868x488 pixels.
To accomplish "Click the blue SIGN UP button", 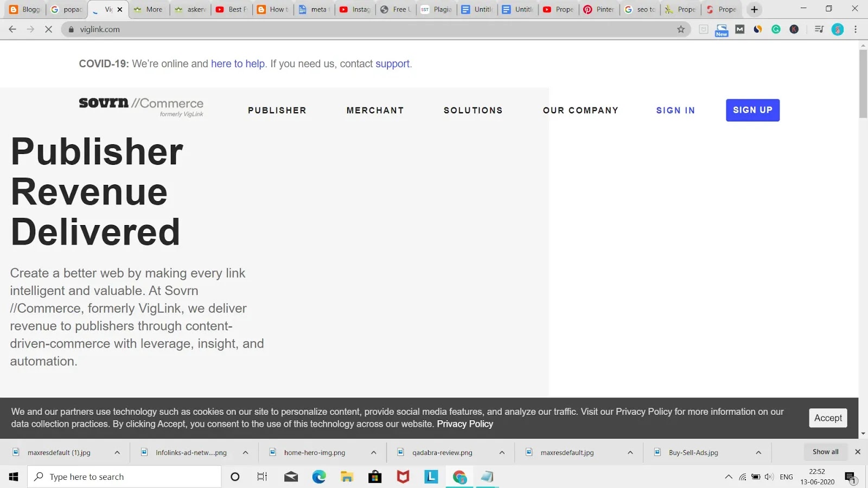I will 752,110.
